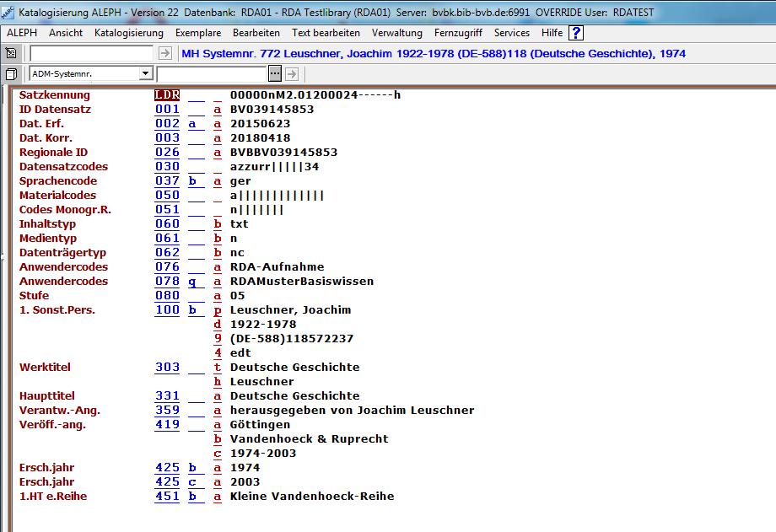Click field tag 331 for Haupttitel
This screenshot has height=532, width=776.
(x=167, y=396)
